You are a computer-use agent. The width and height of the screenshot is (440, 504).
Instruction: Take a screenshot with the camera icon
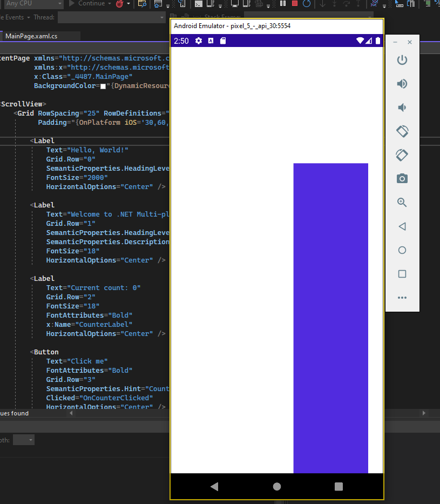click(x=402, y=178)
